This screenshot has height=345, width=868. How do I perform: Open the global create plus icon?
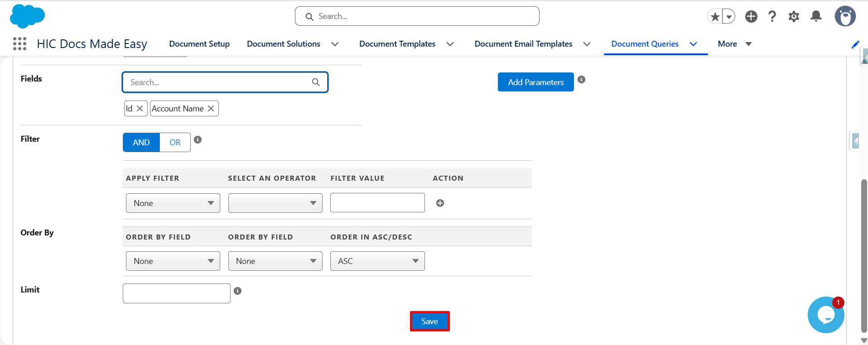coord(751,17)
